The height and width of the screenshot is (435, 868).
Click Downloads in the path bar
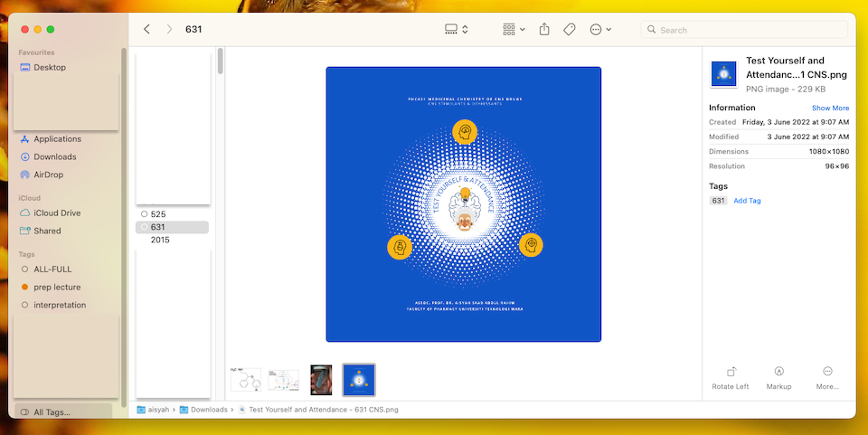click(203, 410)
